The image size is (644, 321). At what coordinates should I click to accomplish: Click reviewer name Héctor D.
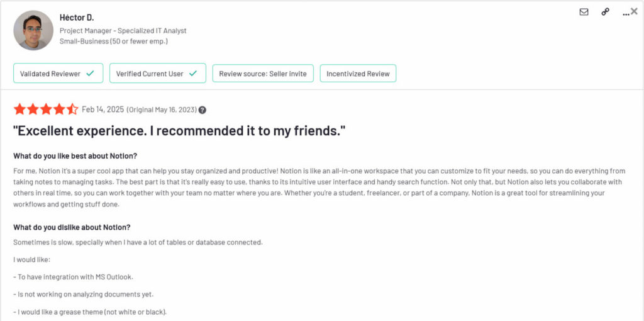[x=77, y=17]
